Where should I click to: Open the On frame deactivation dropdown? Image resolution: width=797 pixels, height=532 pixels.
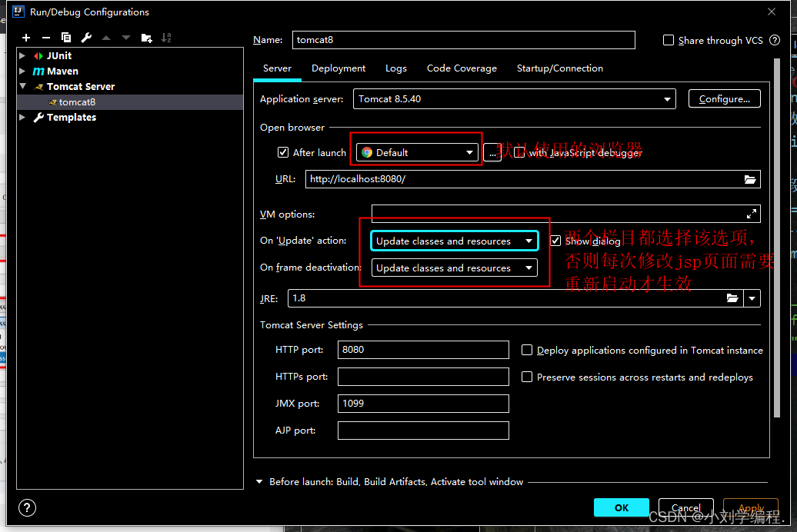click(x=454, y=268)
